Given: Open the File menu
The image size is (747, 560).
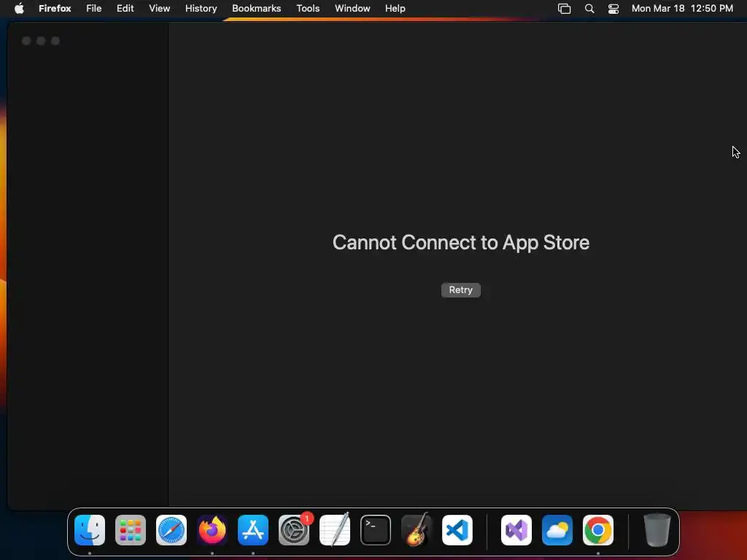Looking at the screenshot, I should (94, 9).
